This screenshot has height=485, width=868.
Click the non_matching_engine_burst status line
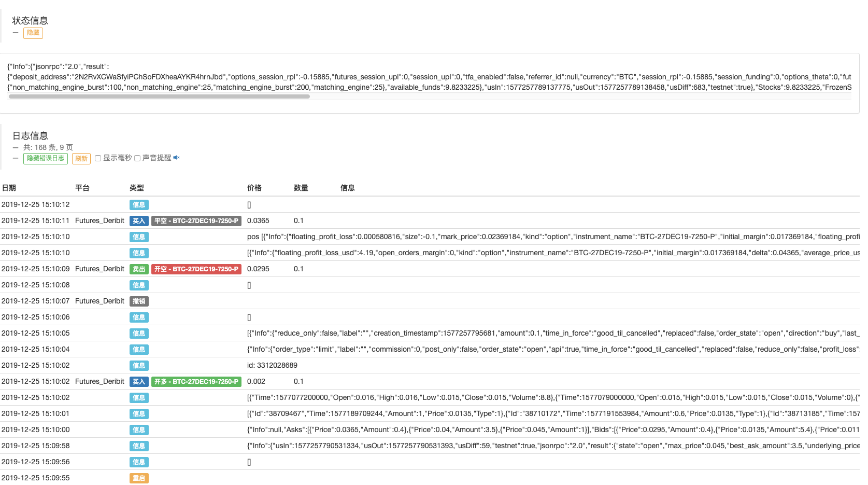(429, 87)
